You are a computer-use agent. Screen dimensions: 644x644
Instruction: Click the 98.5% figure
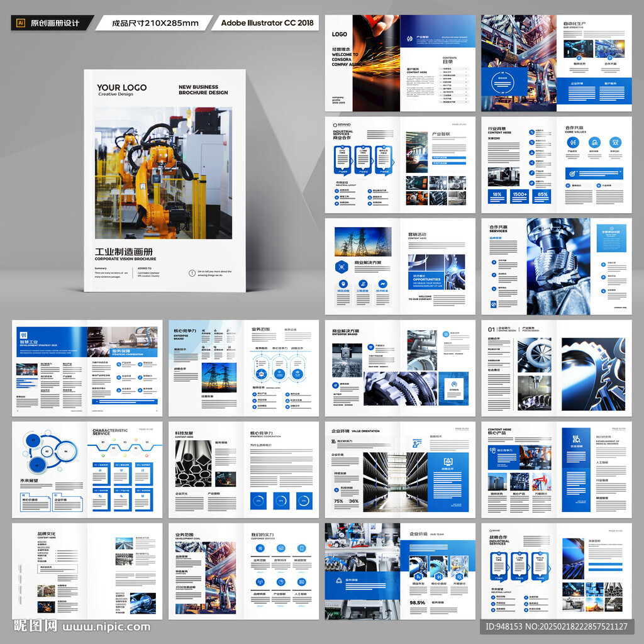(x=418, y=602)
